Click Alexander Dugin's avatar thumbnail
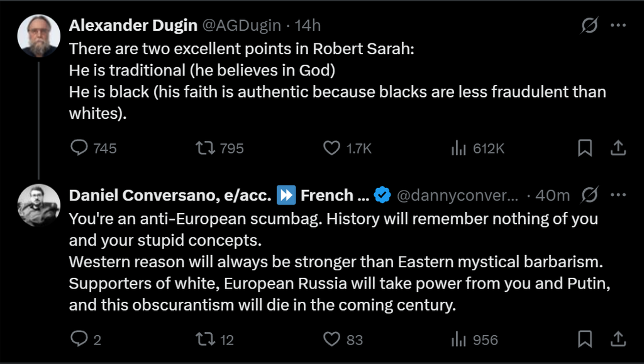 coord(38,35)
